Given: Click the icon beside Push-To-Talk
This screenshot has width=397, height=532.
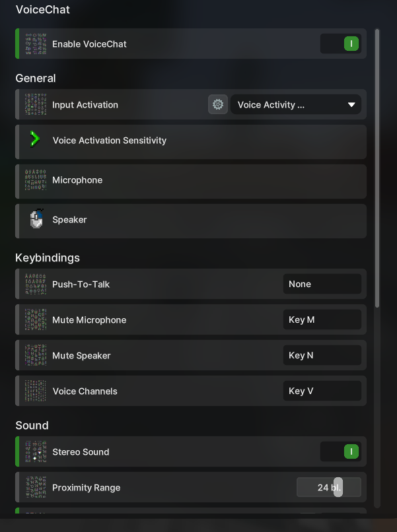Looking at the screenshot, I should coord(36,284).
